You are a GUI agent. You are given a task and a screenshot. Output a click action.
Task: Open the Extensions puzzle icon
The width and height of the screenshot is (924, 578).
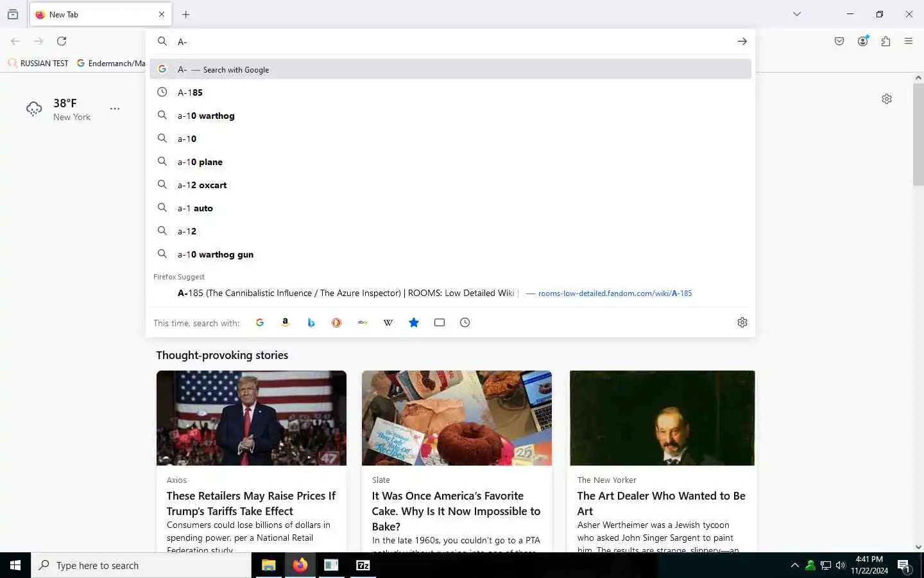click(x=886, y=41)
